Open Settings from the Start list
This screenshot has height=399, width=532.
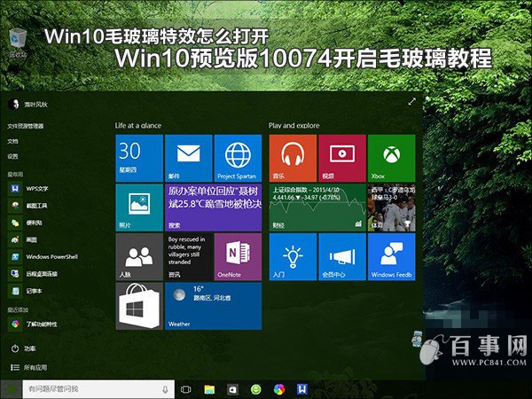pos(13,156)
